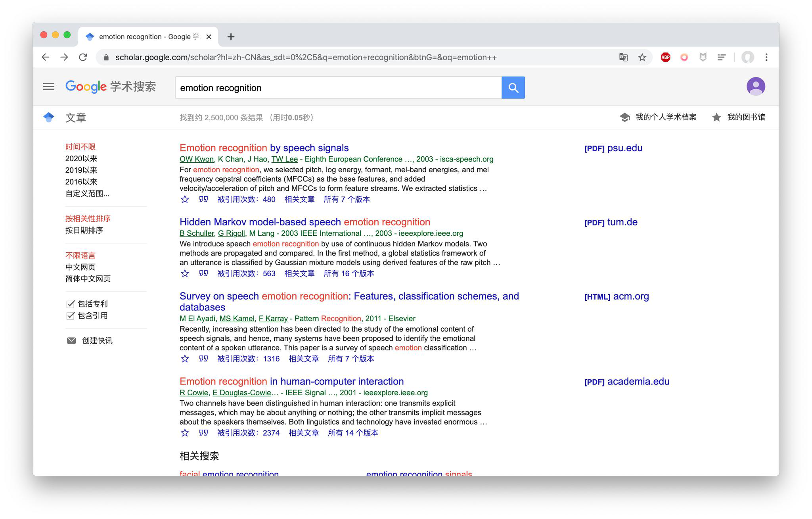The width and height of the screenshot is (812, 519).
Task: Select the 2019以来 time filter
Action: point(81,170)
